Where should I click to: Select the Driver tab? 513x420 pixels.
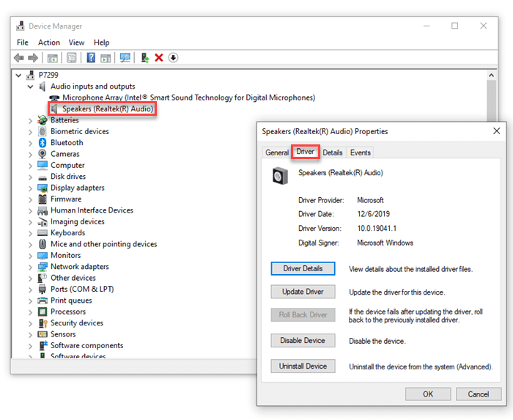tap(306, 152)
